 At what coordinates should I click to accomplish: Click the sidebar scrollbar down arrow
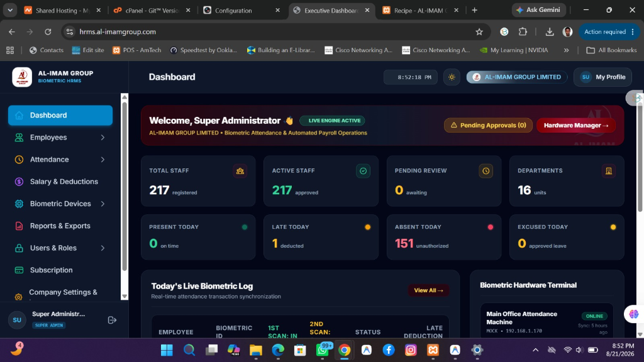pos(125,296)
